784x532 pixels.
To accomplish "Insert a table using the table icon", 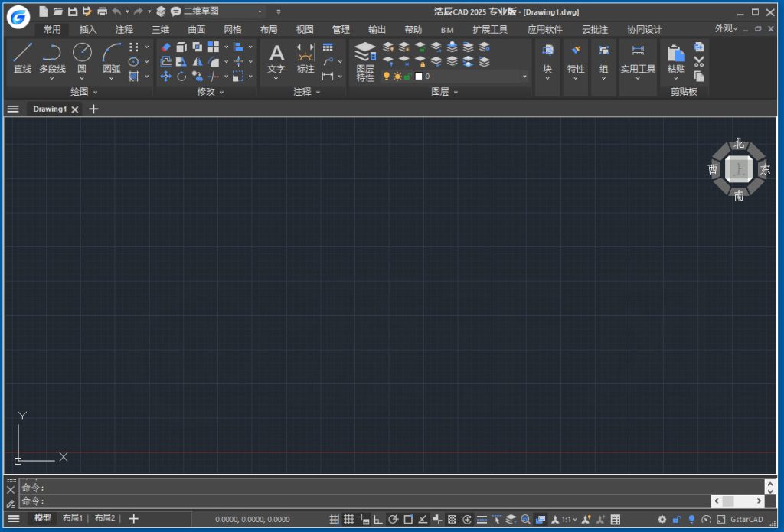I will [328, 47].
